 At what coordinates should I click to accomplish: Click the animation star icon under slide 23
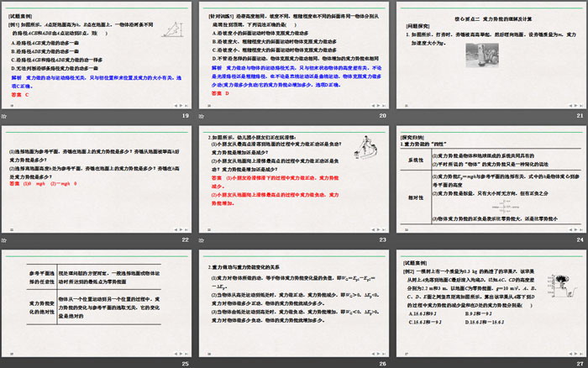pos(202,240)
